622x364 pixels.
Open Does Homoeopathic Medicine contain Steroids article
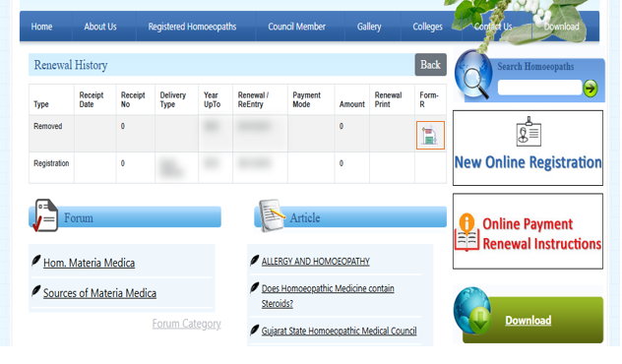pos(328,296)
